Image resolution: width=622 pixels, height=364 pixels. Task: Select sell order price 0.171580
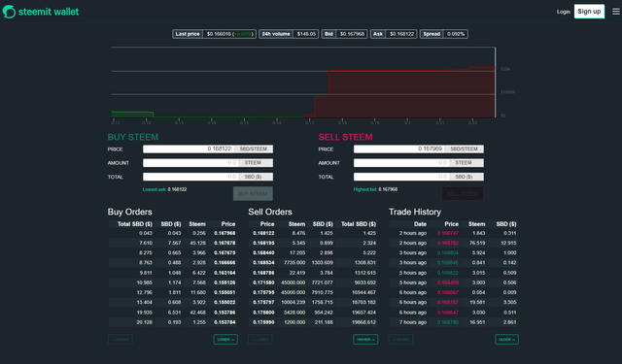[263, 282]
